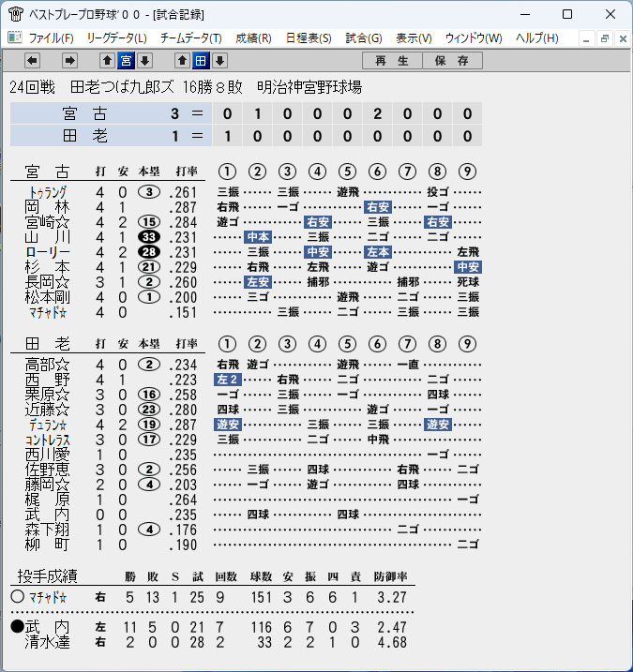The height and width of the screenshot is (672, 633).
Task: Click 宮古 total score 3 in linescore
Action: pos(174,113)
